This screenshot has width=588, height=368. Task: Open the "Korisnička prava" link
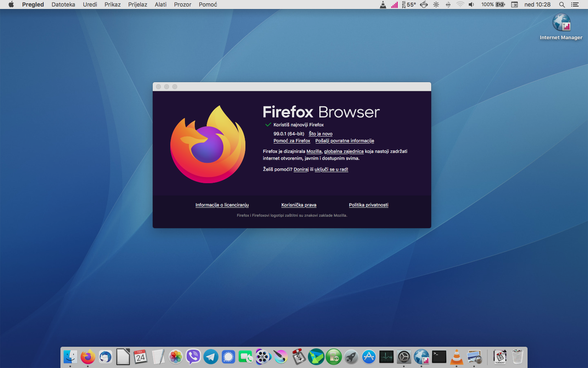(299, 205)
